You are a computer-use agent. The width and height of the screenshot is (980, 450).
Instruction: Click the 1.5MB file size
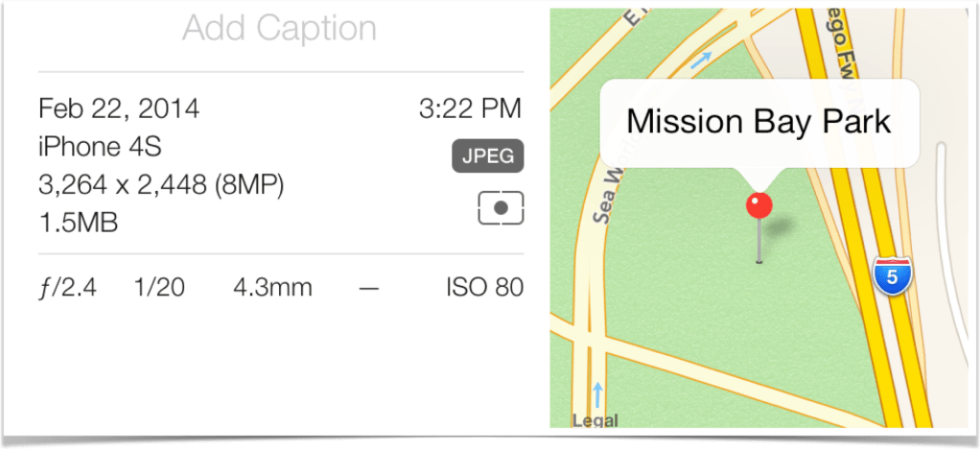[x=78, y=224]
